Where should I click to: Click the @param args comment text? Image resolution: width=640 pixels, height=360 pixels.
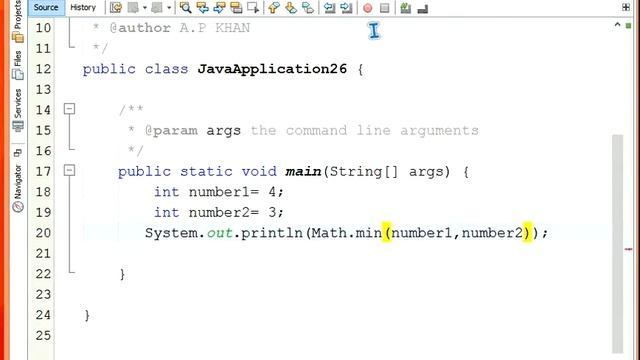[x=312, y=131]
